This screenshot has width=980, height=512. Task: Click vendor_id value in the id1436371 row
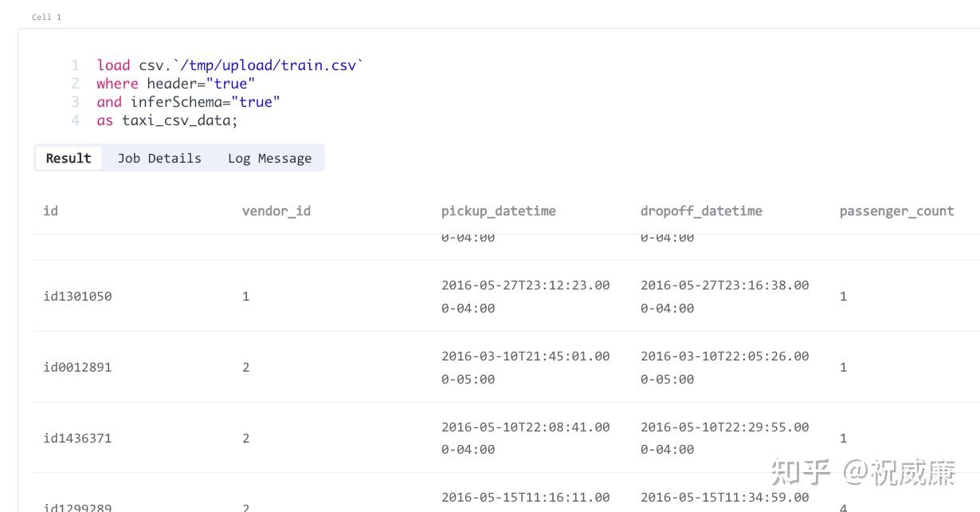tap(245, 438)
